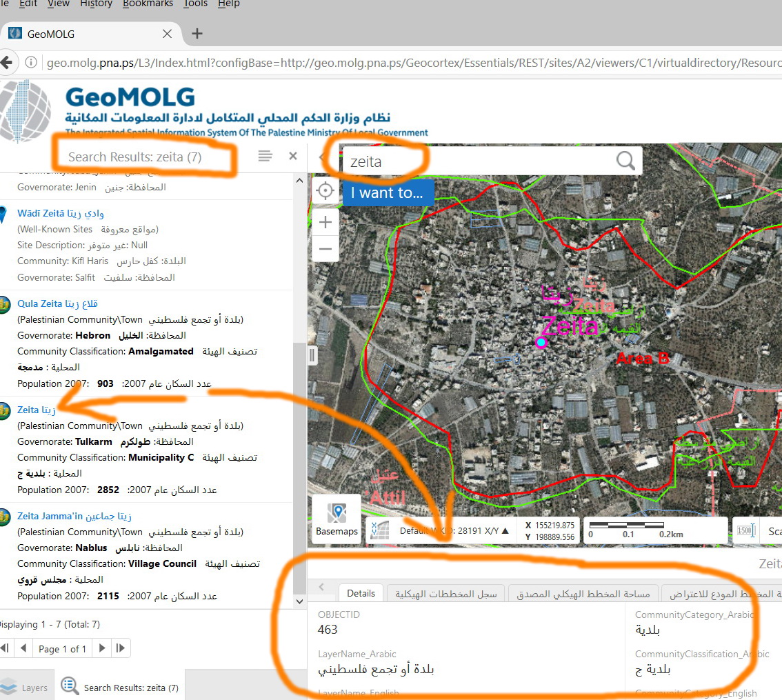Click the Page 1 of 1 field
782x700 pixels.
click(62, 648)
